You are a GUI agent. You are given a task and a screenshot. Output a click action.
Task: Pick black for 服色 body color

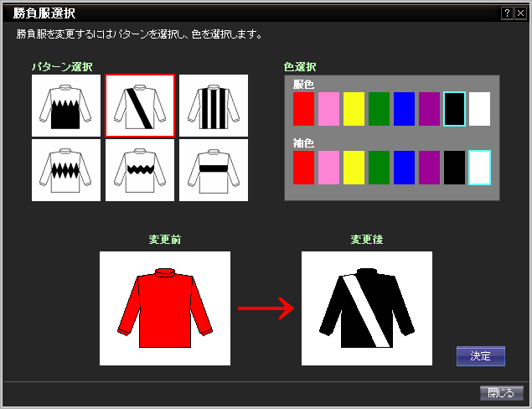pyautogui.click(x=454, y=109)
